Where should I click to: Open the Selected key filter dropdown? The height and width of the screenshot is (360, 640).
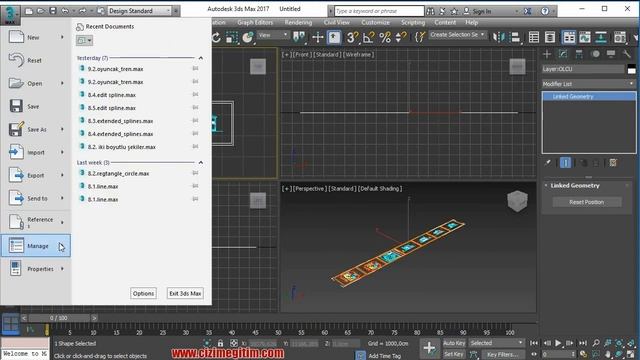pyautogui.click(x=496, y=343)
